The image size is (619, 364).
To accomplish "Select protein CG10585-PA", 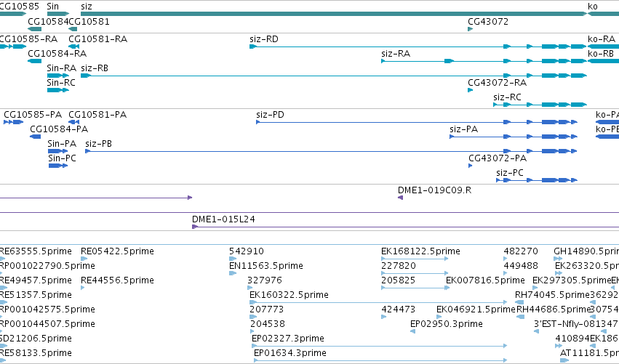I will [33, 115].
